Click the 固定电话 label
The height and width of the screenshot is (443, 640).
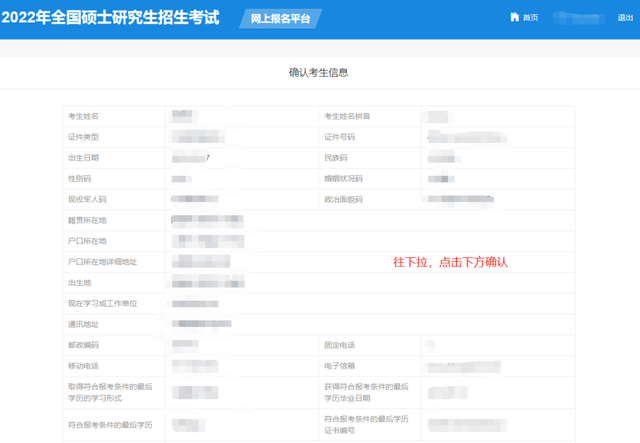pos(340,345)
